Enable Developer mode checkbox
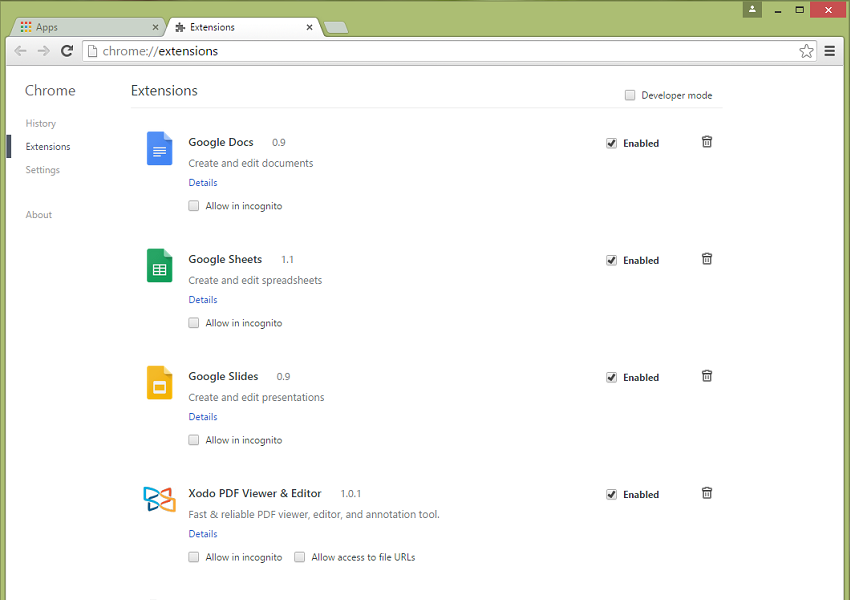 (630, 95)
